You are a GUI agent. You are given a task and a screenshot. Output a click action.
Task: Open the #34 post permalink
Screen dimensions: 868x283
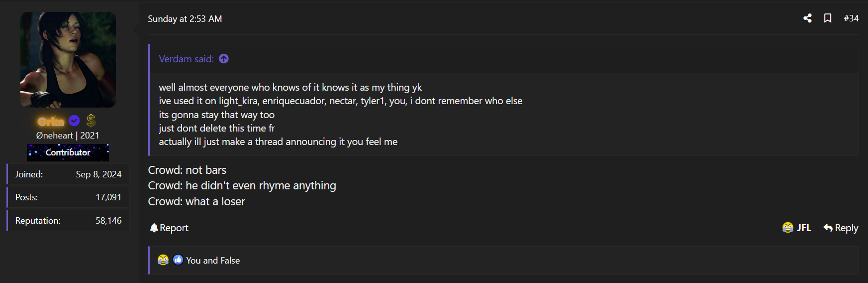(851, 18)
